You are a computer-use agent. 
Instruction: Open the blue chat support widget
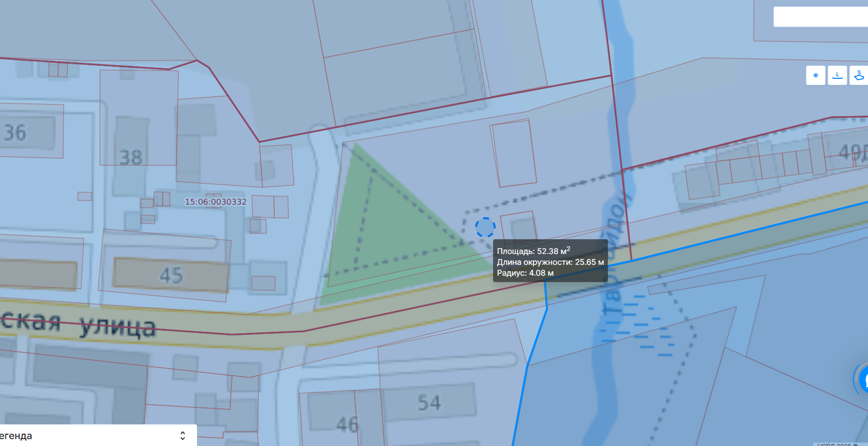(x=862, y=379)
